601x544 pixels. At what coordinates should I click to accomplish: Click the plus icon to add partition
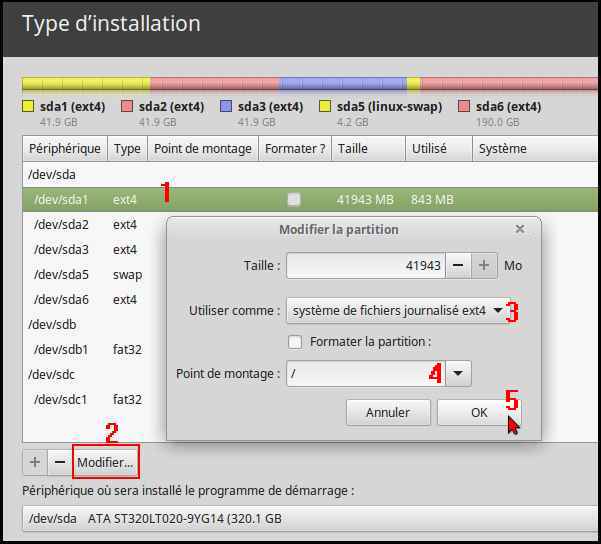coord(35,462)
